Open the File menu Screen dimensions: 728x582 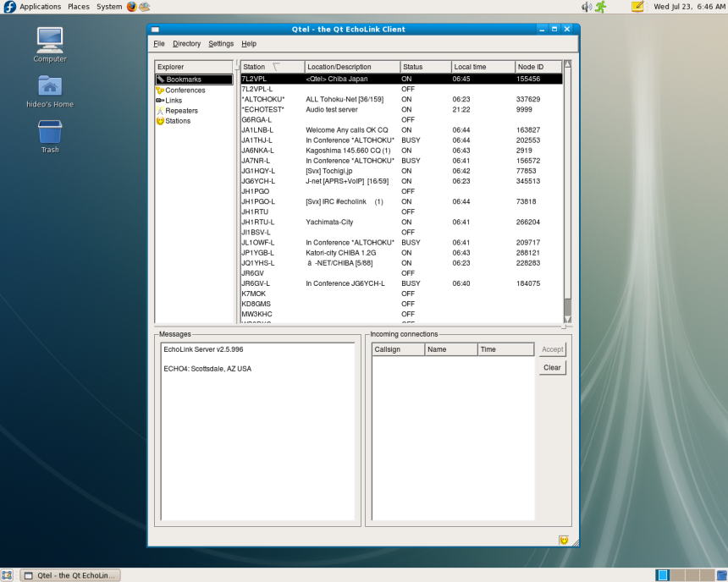coord(159,44)
